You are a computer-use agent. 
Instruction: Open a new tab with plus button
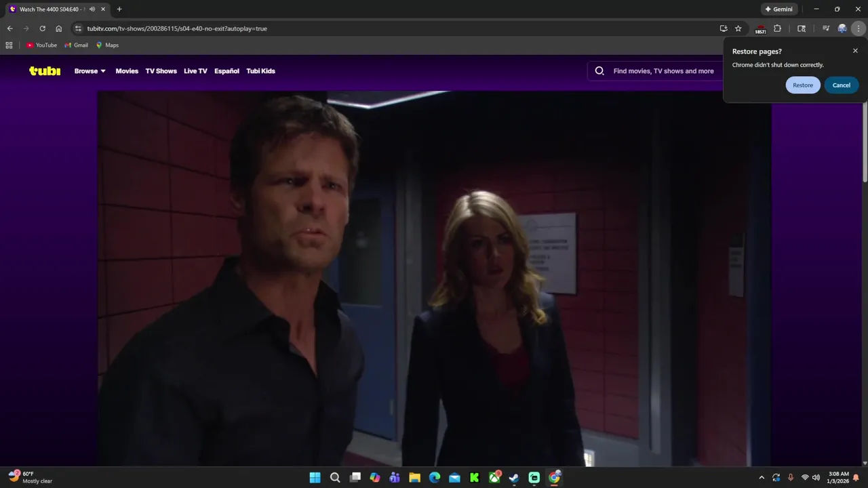(x=119, y=9)
